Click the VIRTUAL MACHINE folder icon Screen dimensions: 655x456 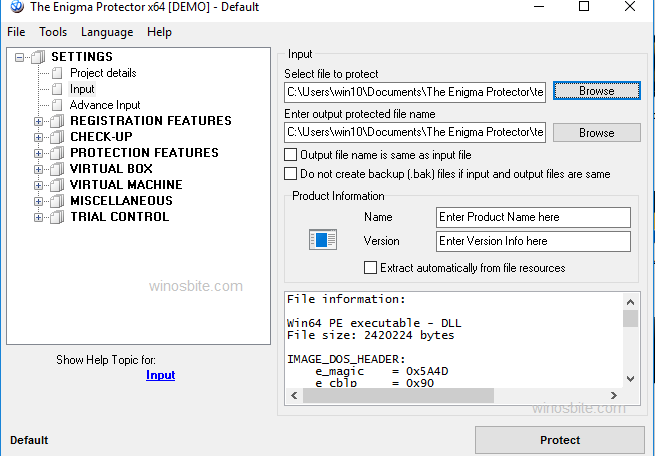(57, 185)
